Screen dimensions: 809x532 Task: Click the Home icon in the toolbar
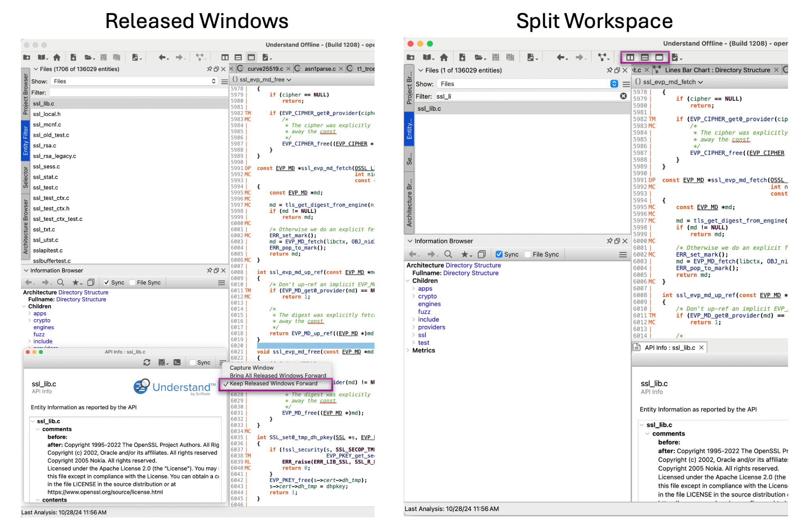[x=56, y=57]
